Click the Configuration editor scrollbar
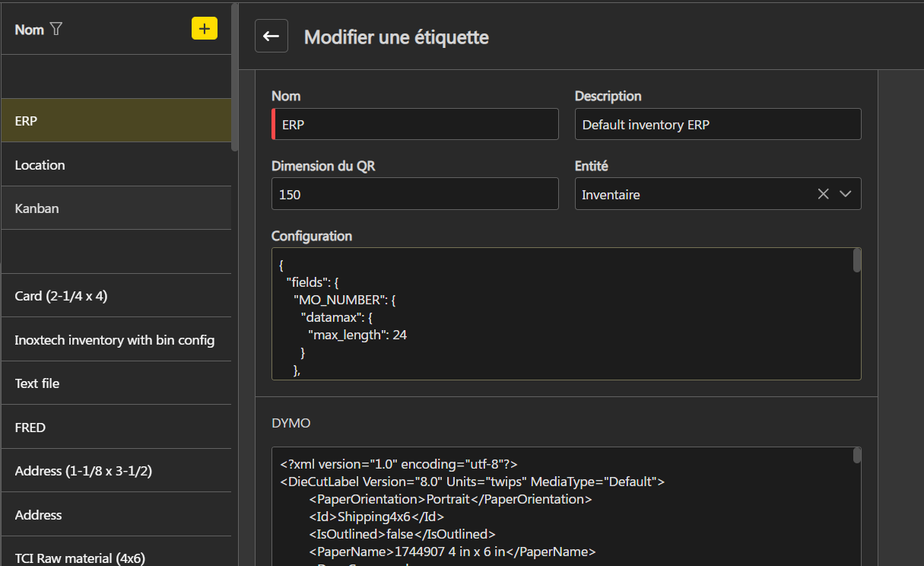 857,259
